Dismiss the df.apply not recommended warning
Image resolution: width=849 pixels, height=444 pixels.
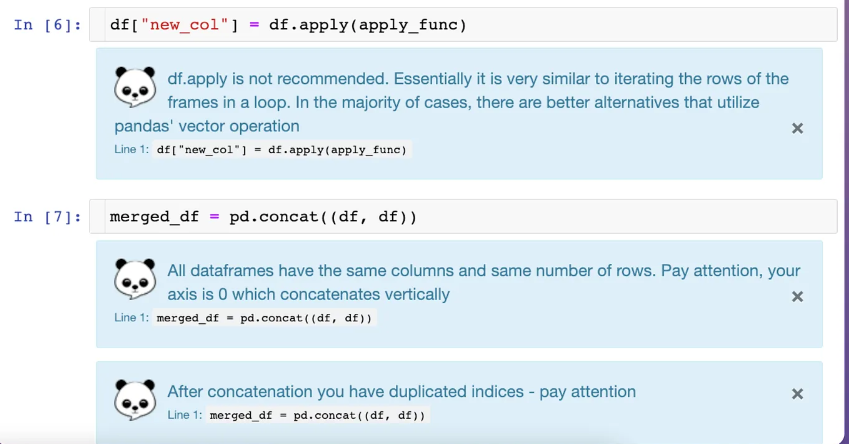pyautogui.click(x=797, y=128)
